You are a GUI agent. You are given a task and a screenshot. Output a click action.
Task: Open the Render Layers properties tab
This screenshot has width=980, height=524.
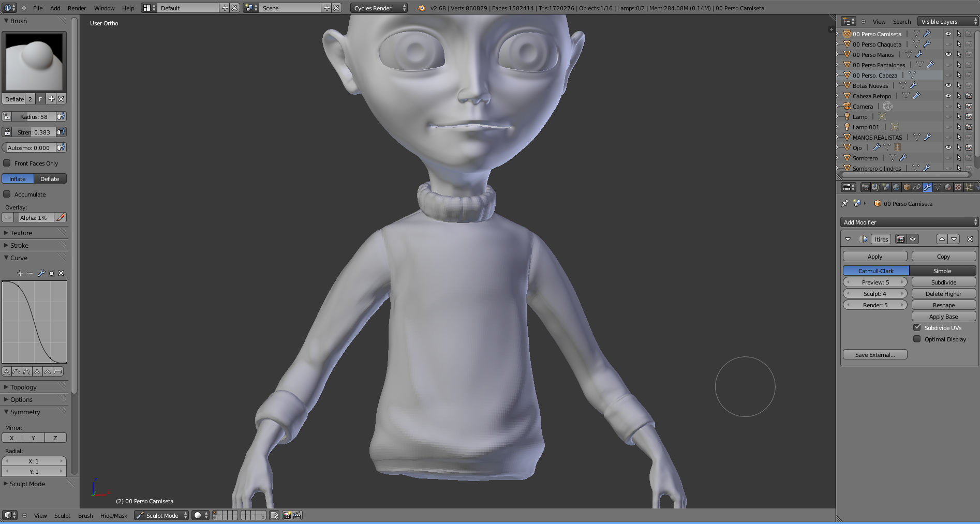tap(875, 187)
